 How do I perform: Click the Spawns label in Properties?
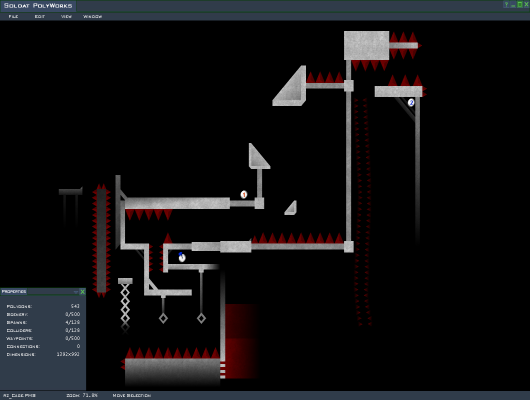click(17, 323)
